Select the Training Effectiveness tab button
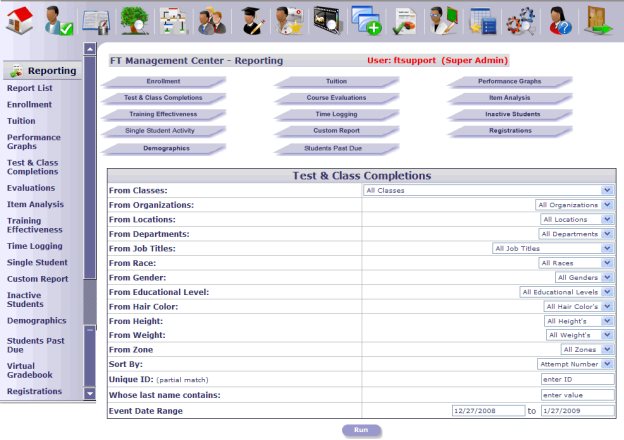 [164, 115]
